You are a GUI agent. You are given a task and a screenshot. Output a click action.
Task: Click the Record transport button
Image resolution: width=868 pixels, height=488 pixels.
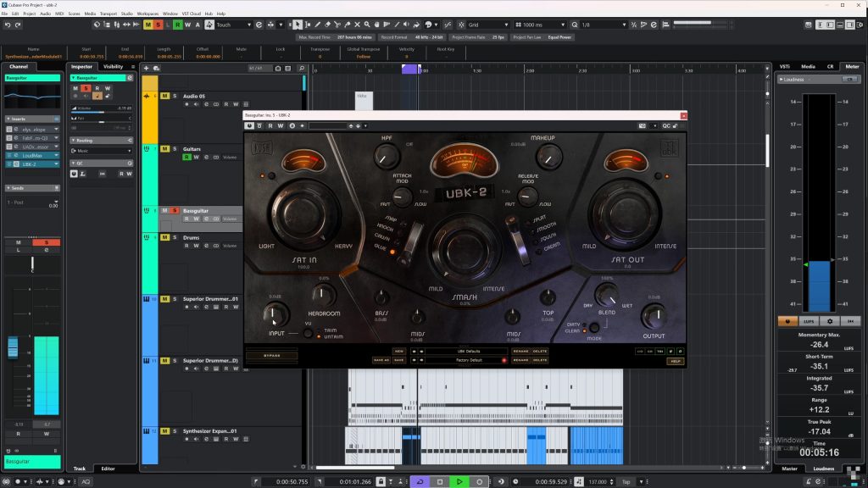pos(479,482)
